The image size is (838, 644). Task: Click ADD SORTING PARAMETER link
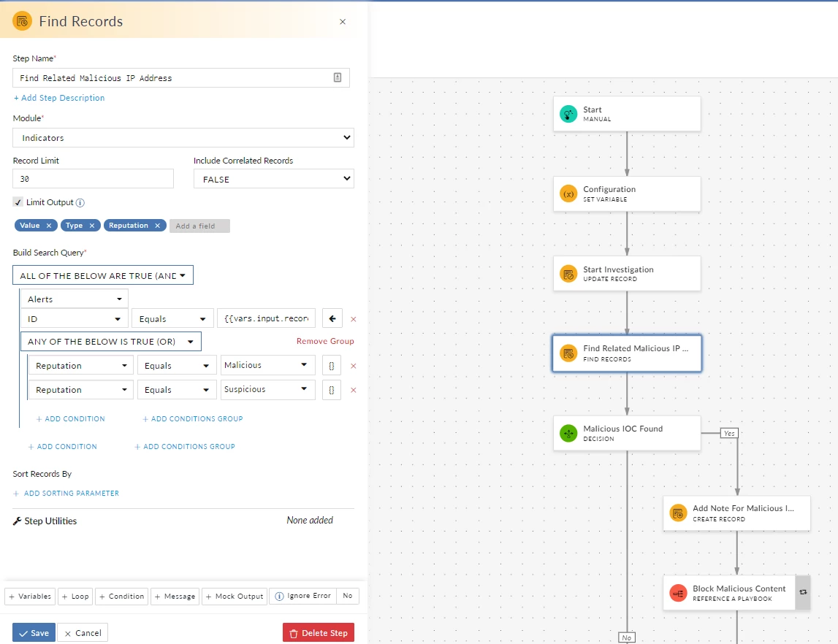point(66,494)
